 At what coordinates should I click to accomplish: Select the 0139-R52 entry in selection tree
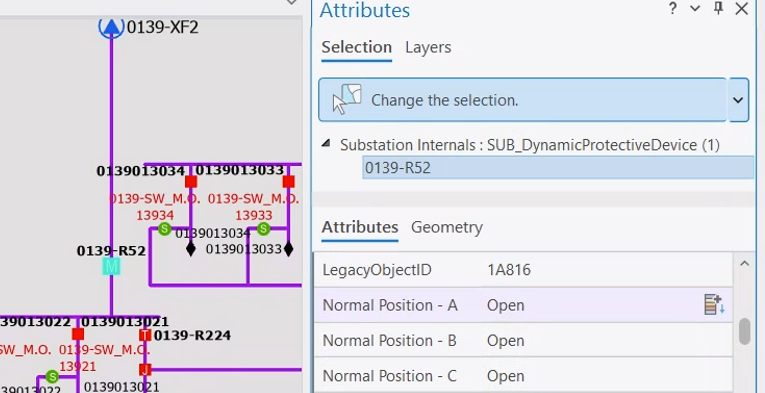click(558, 168)
